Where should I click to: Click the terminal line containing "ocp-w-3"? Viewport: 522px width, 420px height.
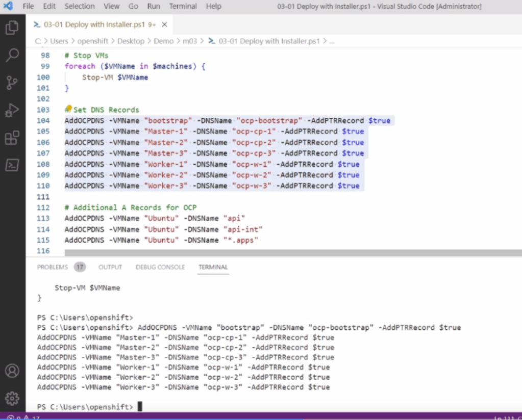tap(183, 387)
